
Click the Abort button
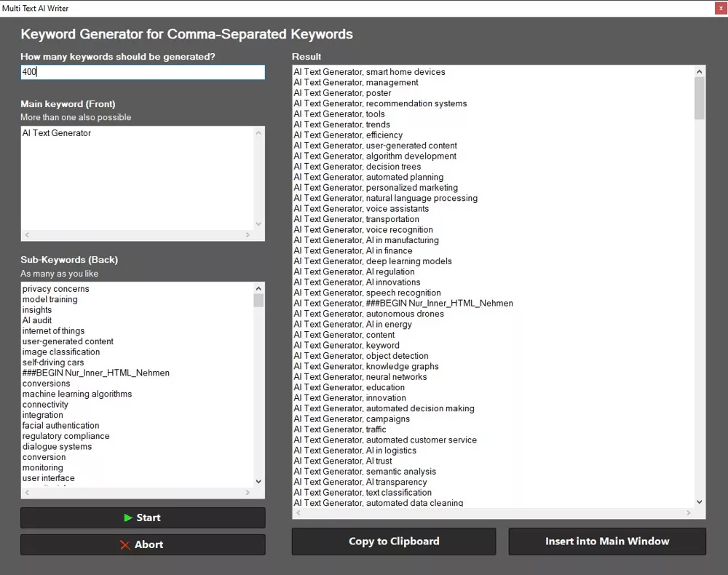[143, 544]
